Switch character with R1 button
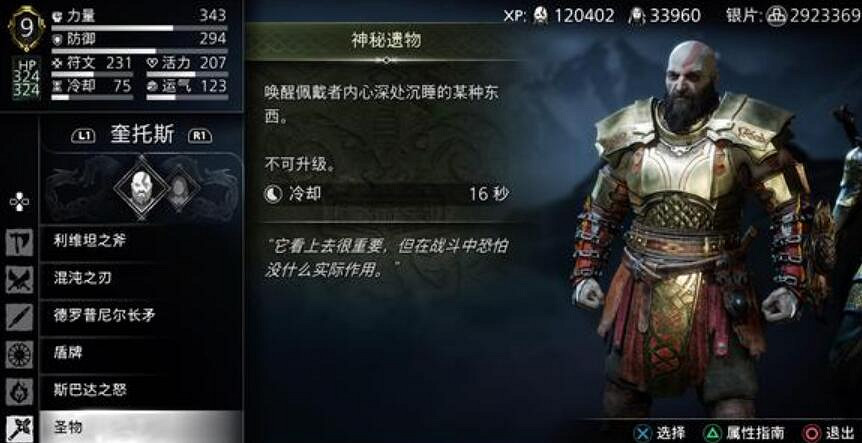The image size is (862, 443). (200, 135)
